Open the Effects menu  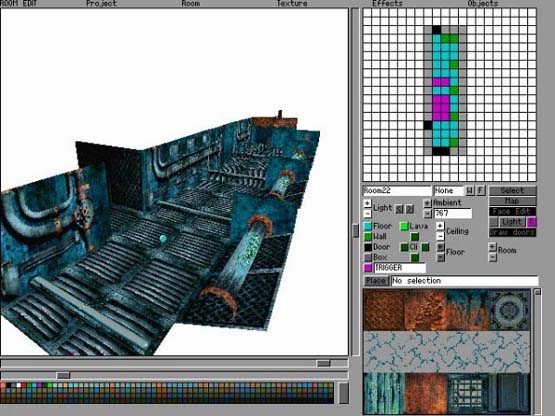[x=388, y=4]
